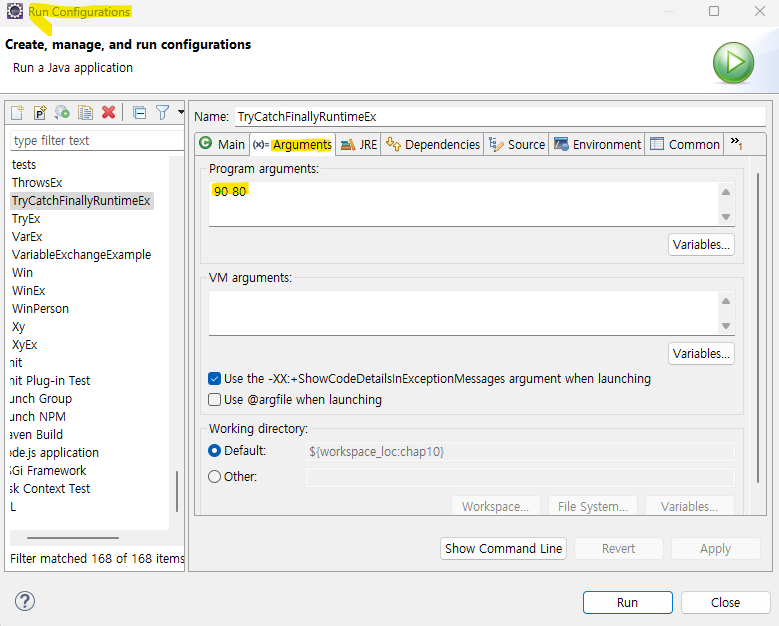Viewport: 779px width, 626px height.
Task: Open the Dependencies tab
Action: tap(433, 145)
